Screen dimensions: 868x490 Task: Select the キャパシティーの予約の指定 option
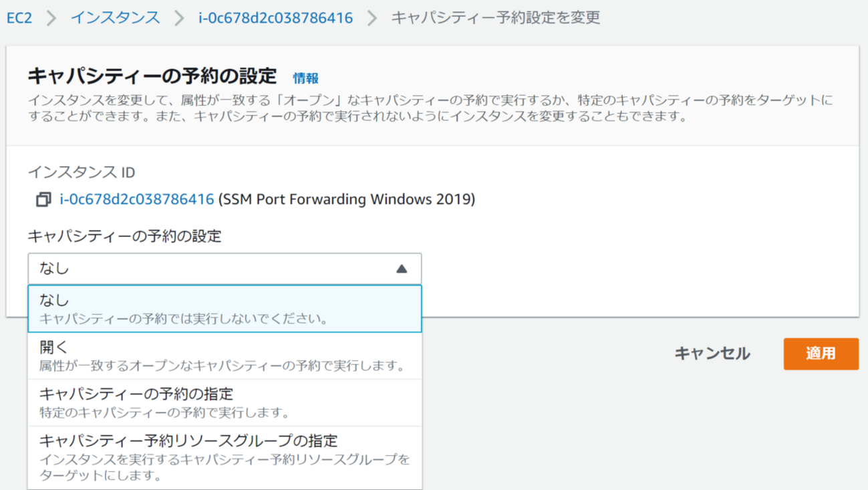[225, 402]
